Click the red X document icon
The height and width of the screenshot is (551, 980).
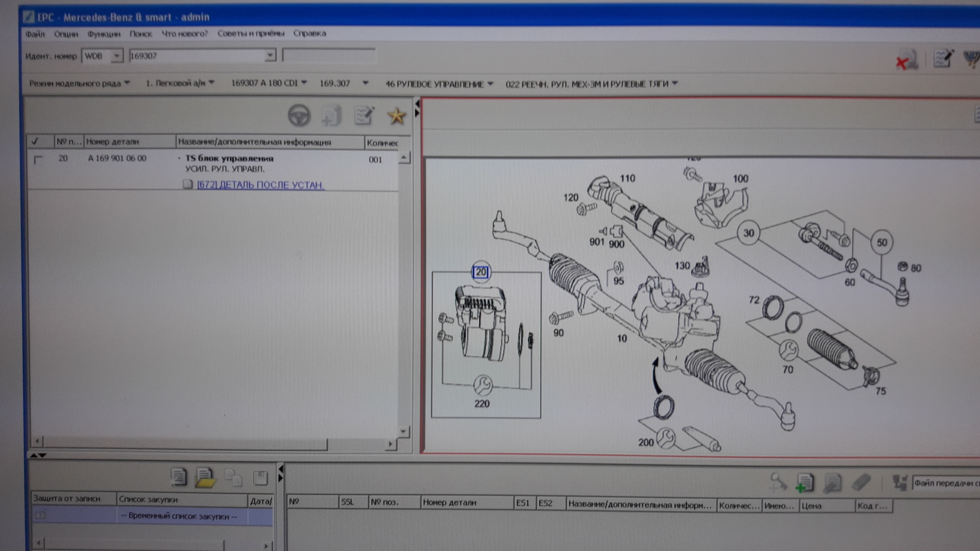[907, 60]
